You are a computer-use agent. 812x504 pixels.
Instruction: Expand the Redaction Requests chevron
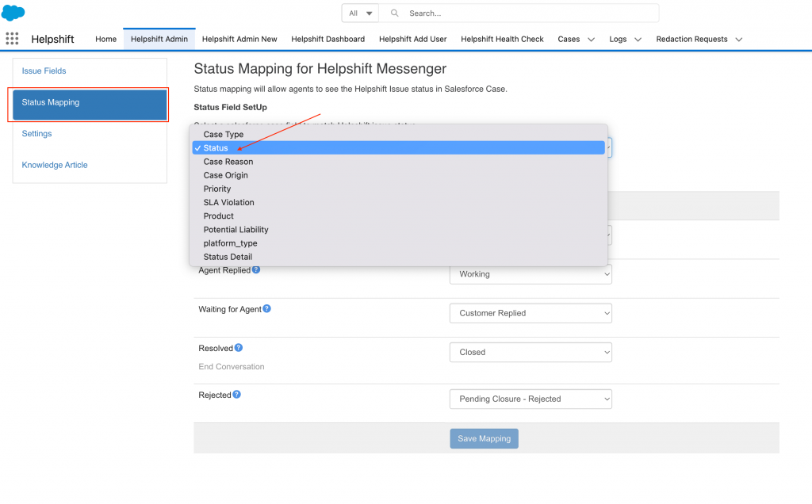tap(738, 40)
